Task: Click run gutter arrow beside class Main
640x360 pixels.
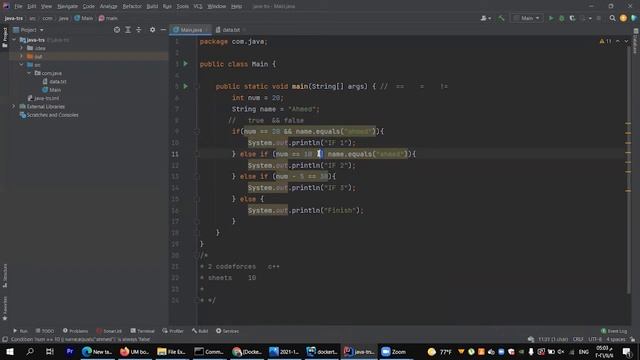Action: tap(186, 64)
